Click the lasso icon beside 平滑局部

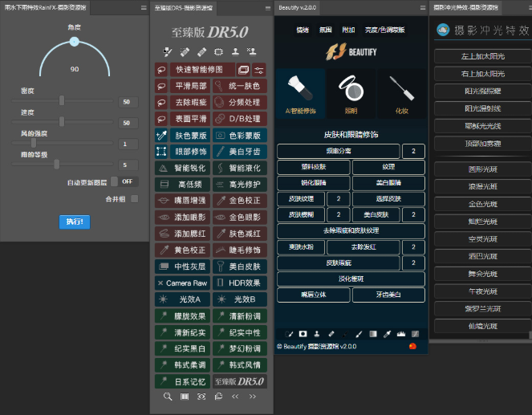pyautogui.click(x=161, y=86)
